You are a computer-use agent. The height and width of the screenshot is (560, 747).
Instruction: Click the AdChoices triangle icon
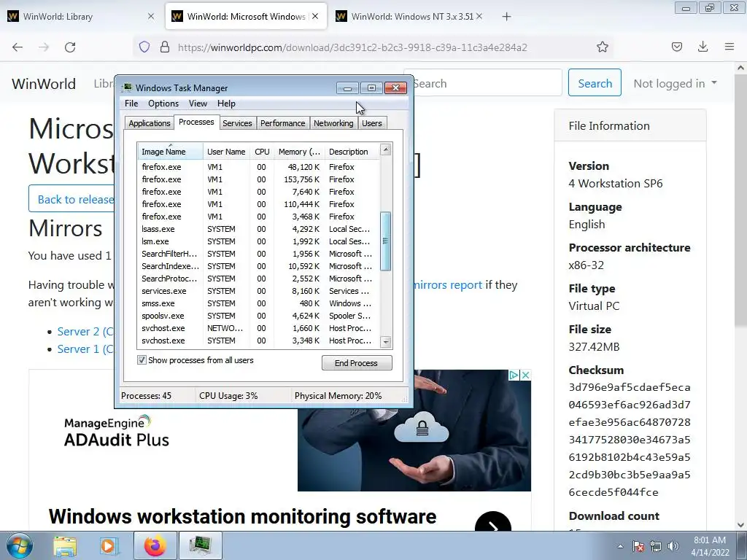[x=514, y=376]
